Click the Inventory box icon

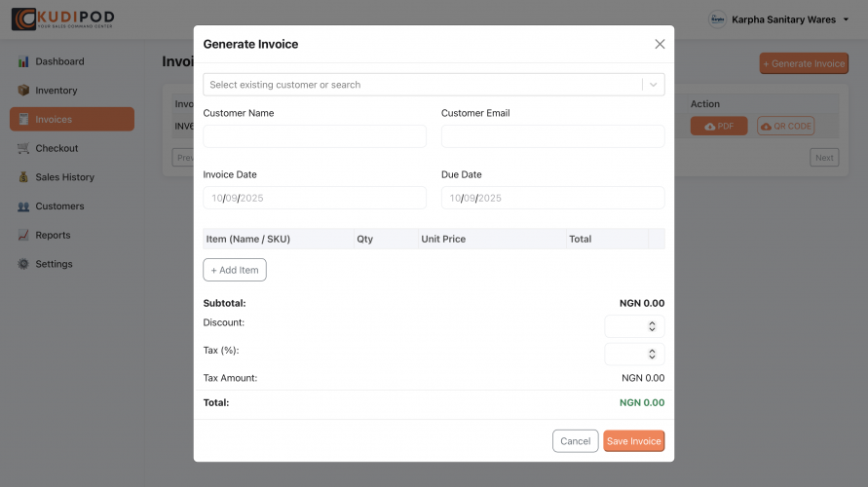pyautogui.click(x=23, y=91)
